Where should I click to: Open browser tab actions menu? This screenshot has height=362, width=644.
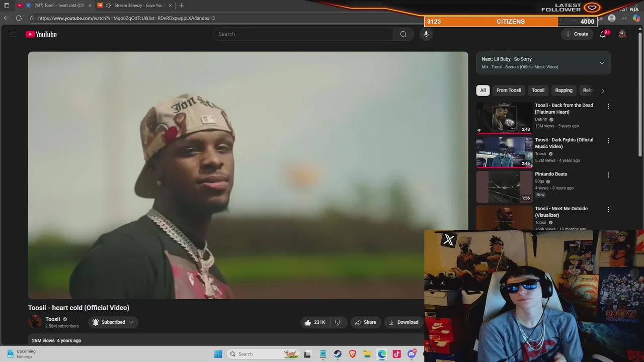pos(7,6)
